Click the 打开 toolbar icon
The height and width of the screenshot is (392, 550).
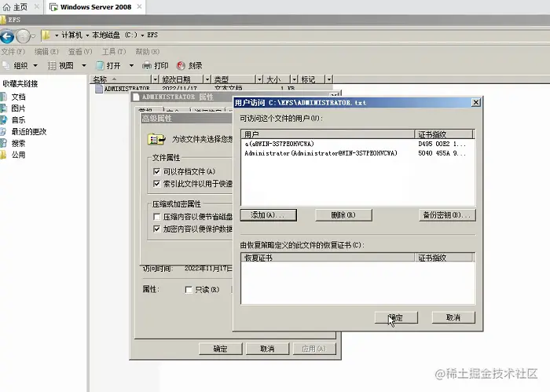point(100,65)
